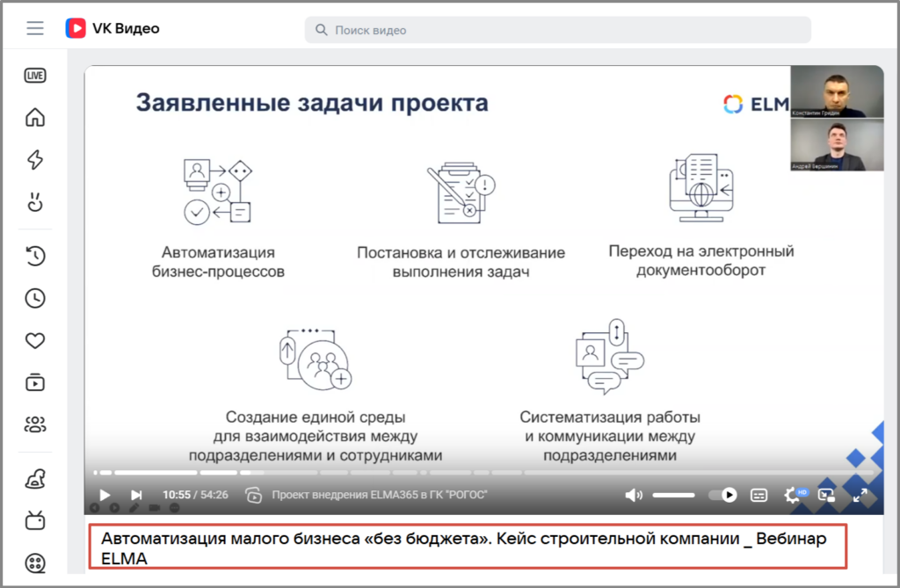
Task: Go to the Home page in sidebar
Action: [35, 118]
